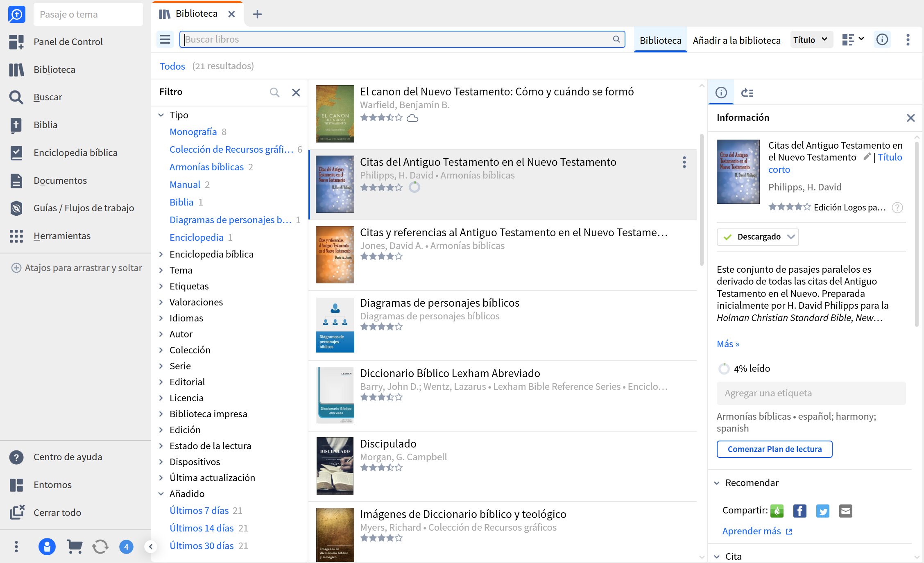
Task: Collapse the left sidebar arrow
Action: 151,547
